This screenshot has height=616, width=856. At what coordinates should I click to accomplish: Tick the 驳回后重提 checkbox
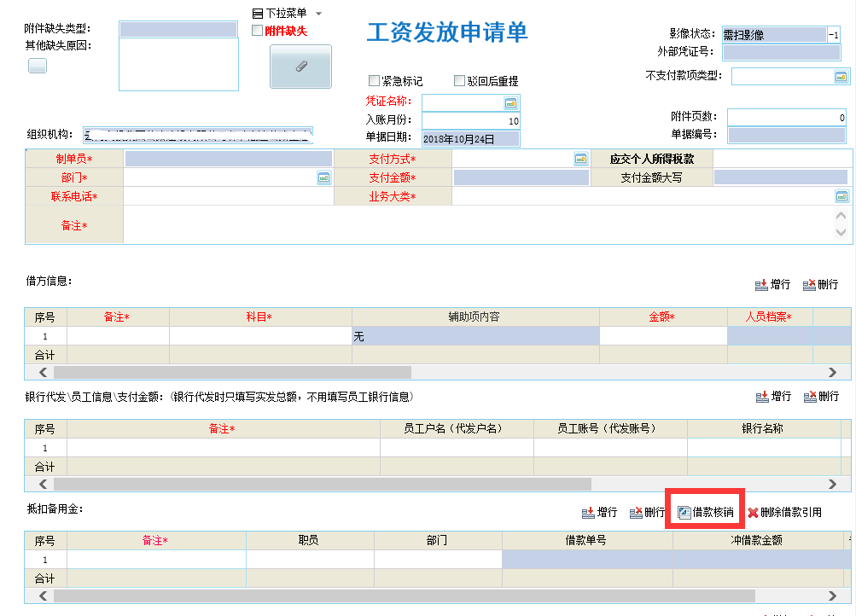click(459, 81)
